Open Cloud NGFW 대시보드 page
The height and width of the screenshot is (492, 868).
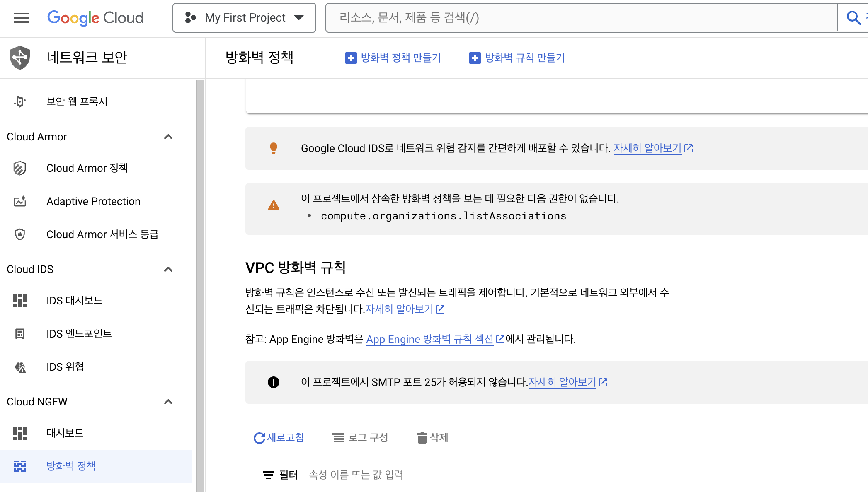pyautogui.click(x=65, y=433)
